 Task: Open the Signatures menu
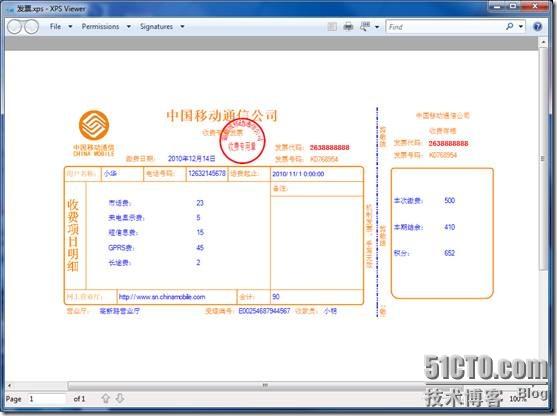156,27
